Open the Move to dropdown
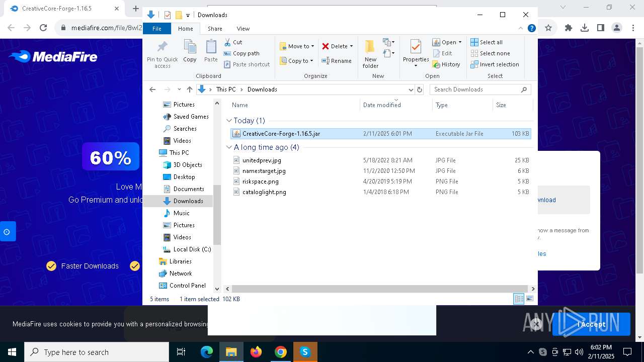The height and width of the screenshot is (362, 644). pyautogui.click(x=297, y=46)
